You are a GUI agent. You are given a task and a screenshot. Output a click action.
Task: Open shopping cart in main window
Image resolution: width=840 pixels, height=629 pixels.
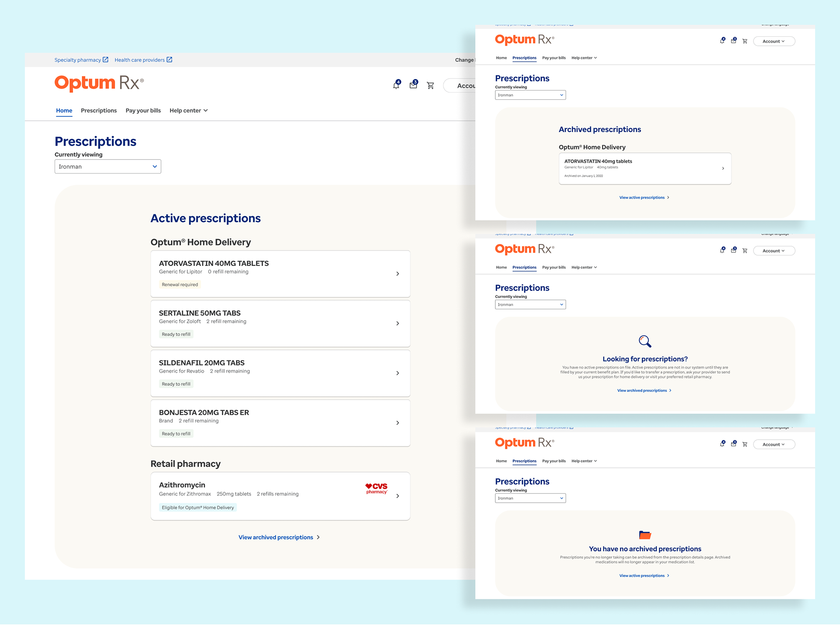(430, 86)
